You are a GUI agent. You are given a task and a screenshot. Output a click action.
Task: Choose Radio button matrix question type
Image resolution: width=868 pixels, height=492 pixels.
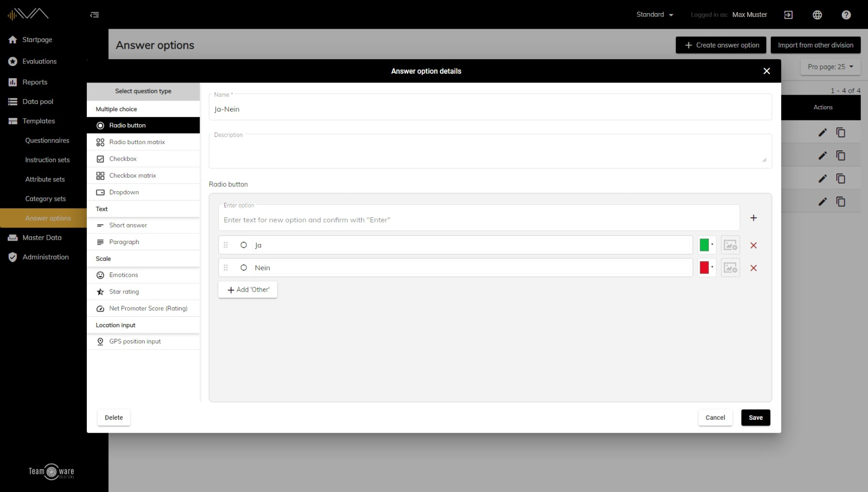pos(143,142)
